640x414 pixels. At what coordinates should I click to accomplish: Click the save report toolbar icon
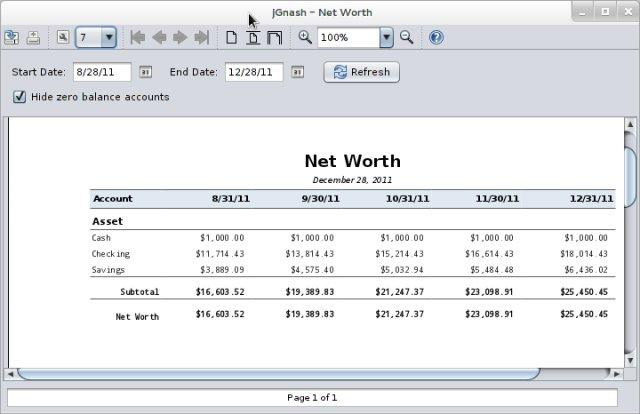(11, 38)
